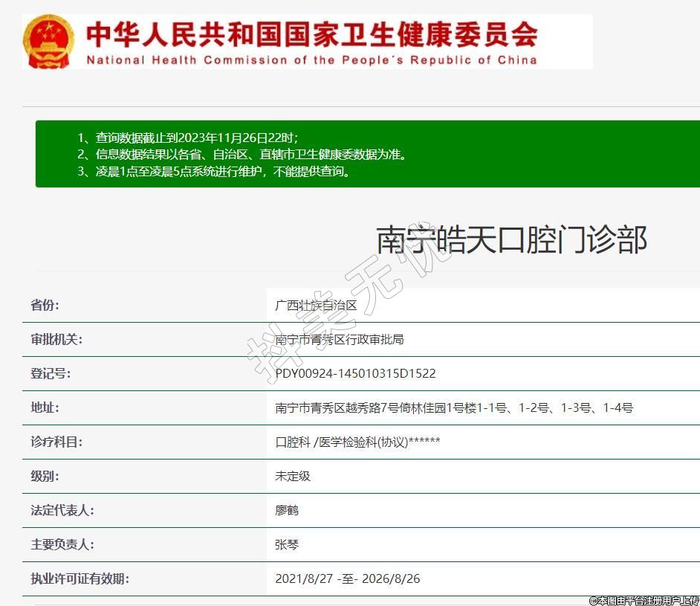Click the main responsible person name 张琴
The width and height of the screenshot is (700, 606).
(x=287, y=544)
